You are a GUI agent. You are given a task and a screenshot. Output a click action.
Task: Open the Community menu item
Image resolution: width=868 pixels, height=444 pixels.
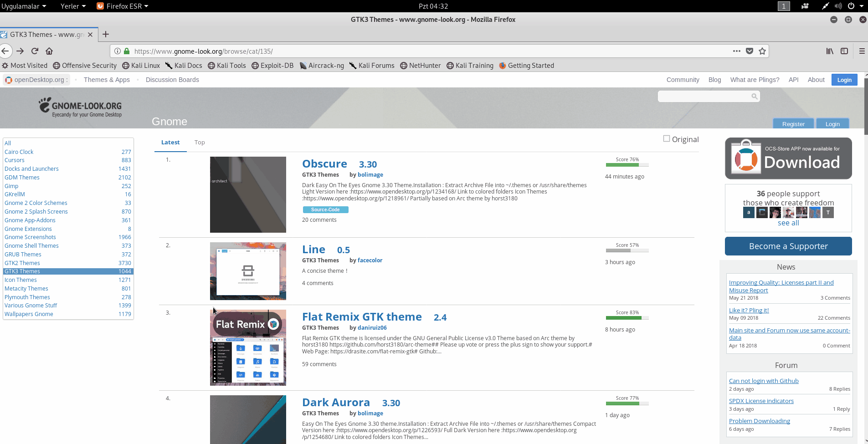[x=683, y=80]
